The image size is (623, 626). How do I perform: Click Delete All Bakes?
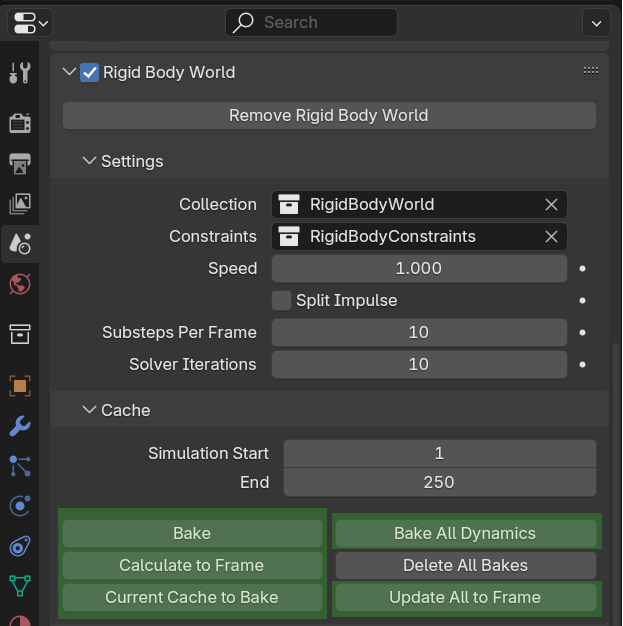pos(466,565)
